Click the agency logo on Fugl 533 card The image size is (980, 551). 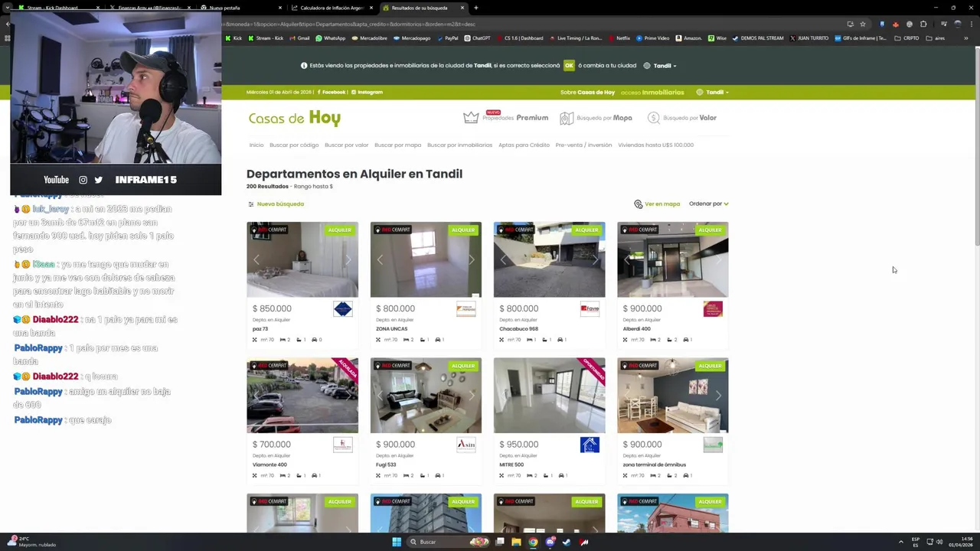point(465,445)
